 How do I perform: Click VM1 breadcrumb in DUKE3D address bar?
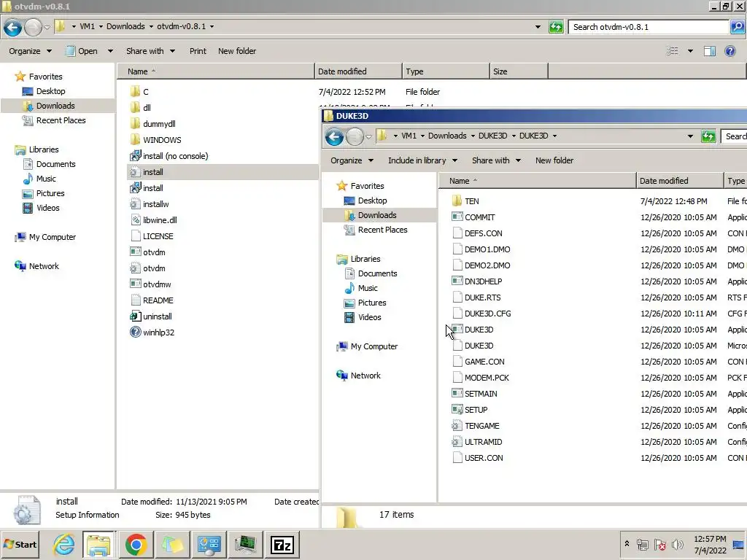pyautogui.click(x=409, y=136)
